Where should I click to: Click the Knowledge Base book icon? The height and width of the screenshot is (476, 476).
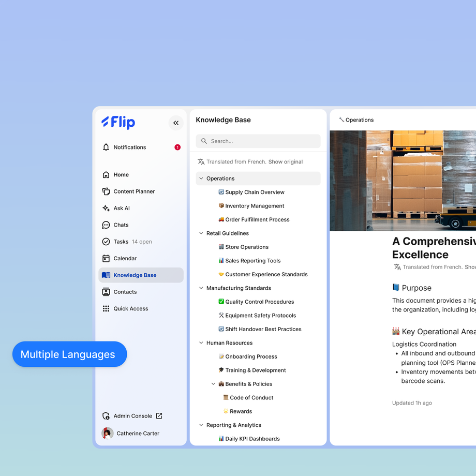click(x=106, y=275)
